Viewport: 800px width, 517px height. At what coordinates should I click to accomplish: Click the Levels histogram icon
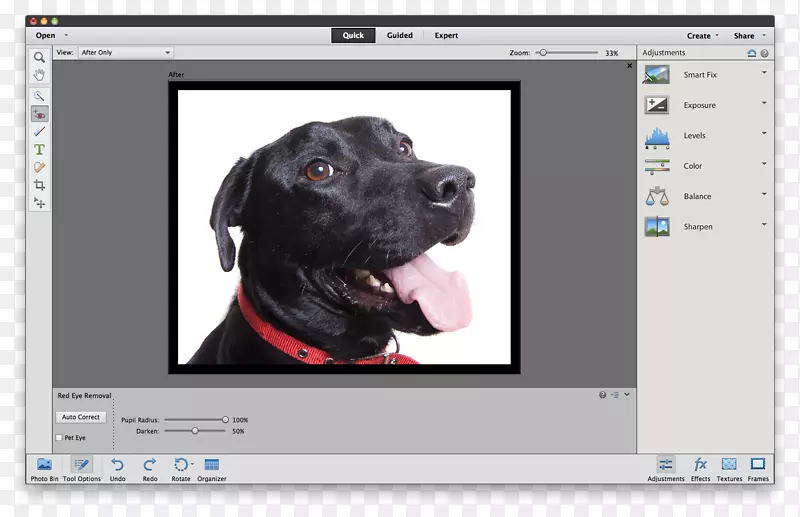tap(657, 138)
